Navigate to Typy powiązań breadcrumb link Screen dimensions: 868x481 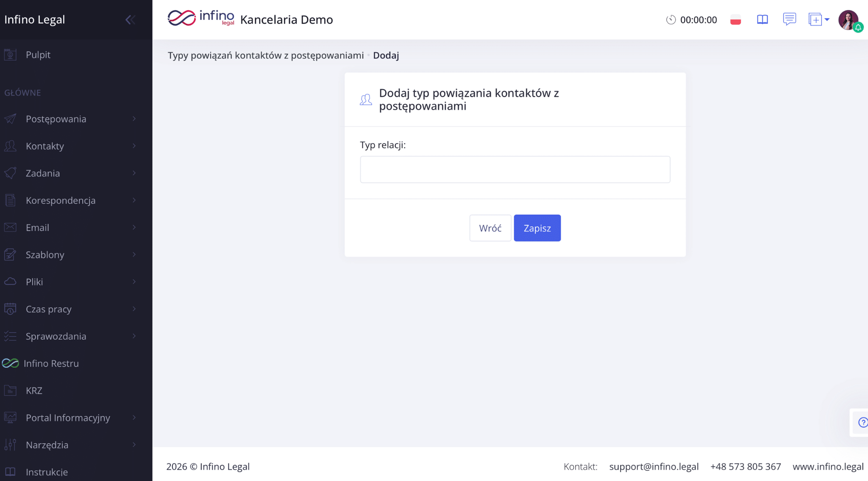click(266, 56)
